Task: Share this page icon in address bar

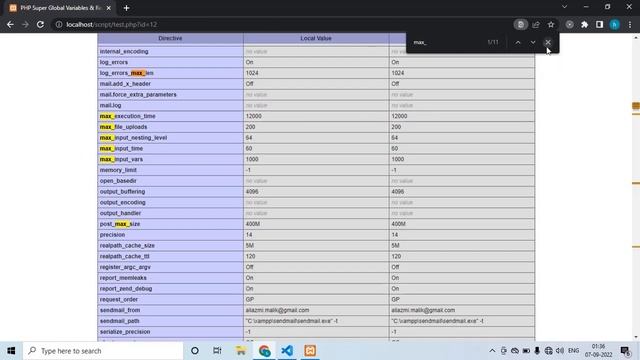Action: pos(536,24)
